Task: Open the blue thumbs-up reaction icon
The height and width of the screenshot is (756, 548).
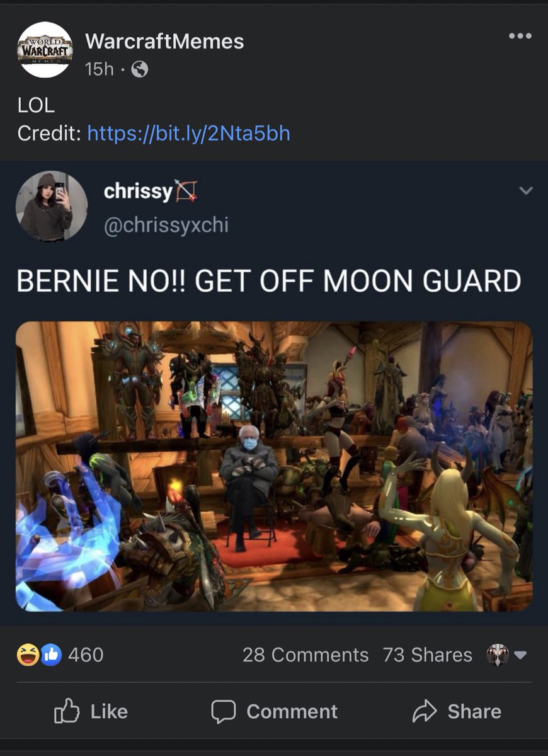Action: click(50, 655)
